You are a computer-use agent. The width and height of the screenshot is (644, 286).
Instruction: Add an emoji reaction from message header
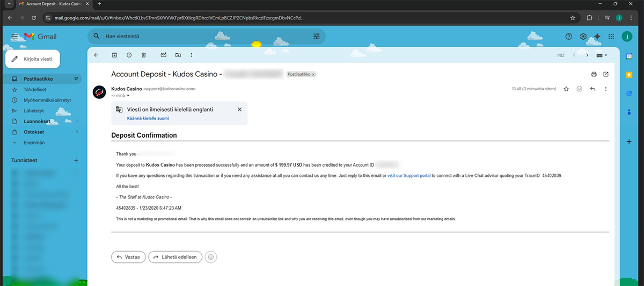tap(579, 89)
